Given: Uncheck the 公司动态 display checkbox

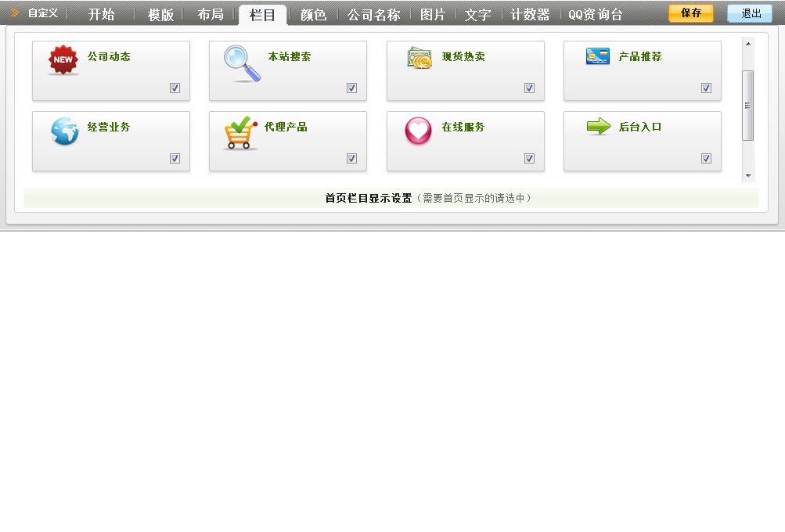Looking at the screenshot, I should coord(175,88).
